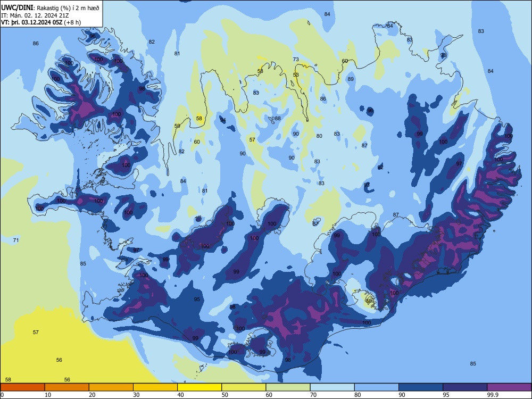This screenshot has width=532, height=399.
Task: Click the "99.9" legend label
Action: (x=492, y=395)
